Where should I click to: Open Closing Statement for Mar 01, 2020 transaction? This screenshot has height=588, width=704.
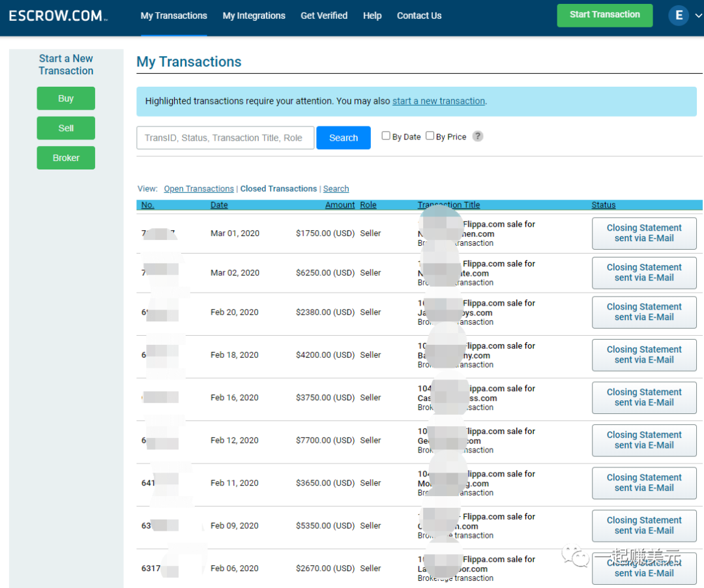pos(644,233)
